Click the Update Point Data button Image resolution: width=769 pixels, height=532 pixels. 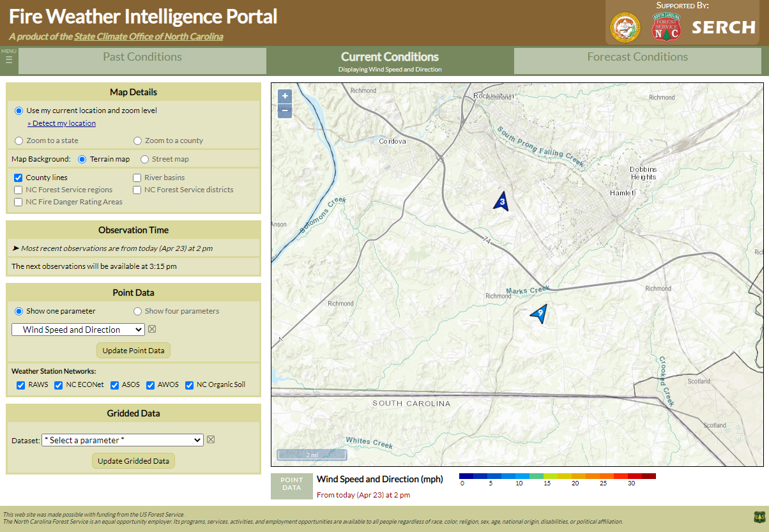(x=133, y=350)
